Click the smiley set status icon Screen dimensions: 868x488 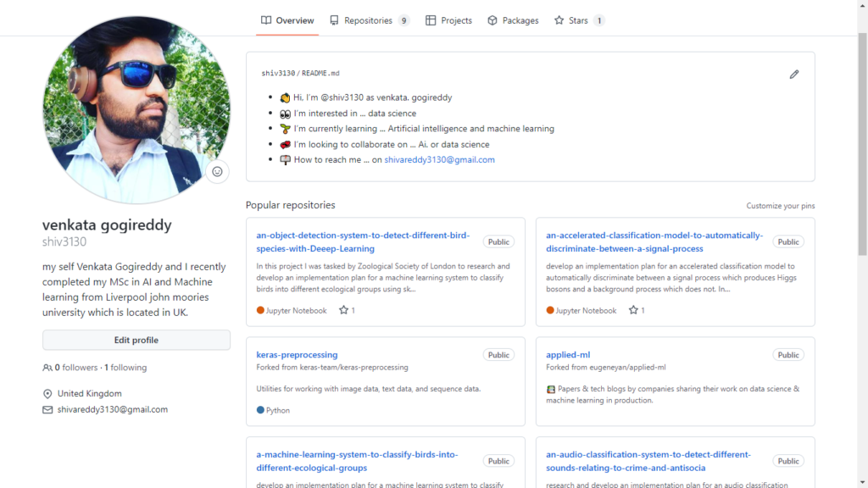217,172
